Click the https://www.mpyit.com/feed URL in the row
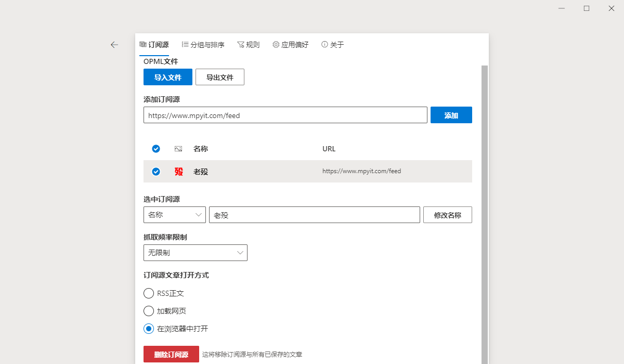 362,171
